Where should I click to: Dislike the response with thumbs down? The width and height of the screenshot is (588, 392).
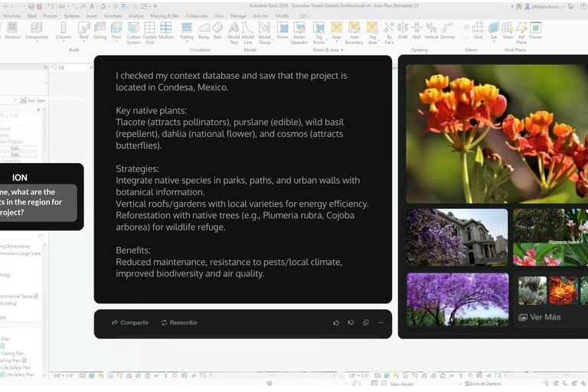pyautogui.click(x=351, y=322)
